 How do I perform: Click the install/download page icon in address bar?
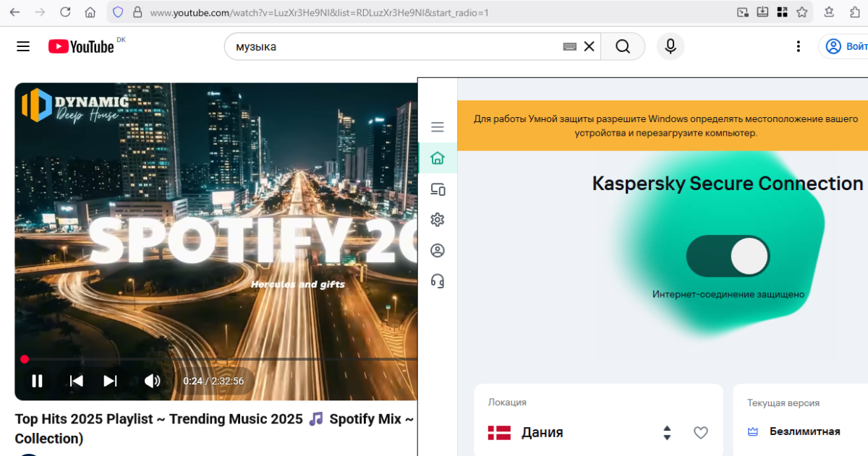[x=762, y=12]
